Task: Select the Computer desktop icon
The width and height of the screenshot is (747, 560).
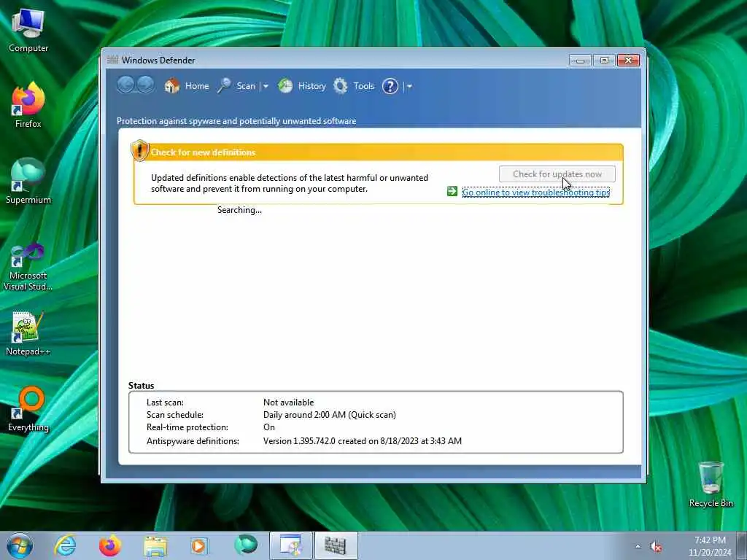Action: pyautogui.click(x=28, y=30)
